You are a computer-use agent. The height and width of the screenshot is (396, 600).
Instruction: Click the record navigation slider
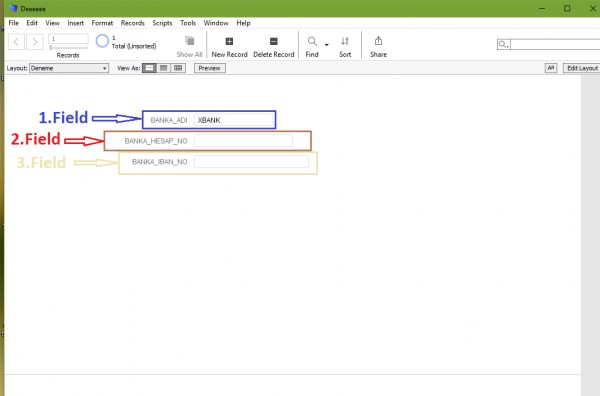[x=68, y=47]
